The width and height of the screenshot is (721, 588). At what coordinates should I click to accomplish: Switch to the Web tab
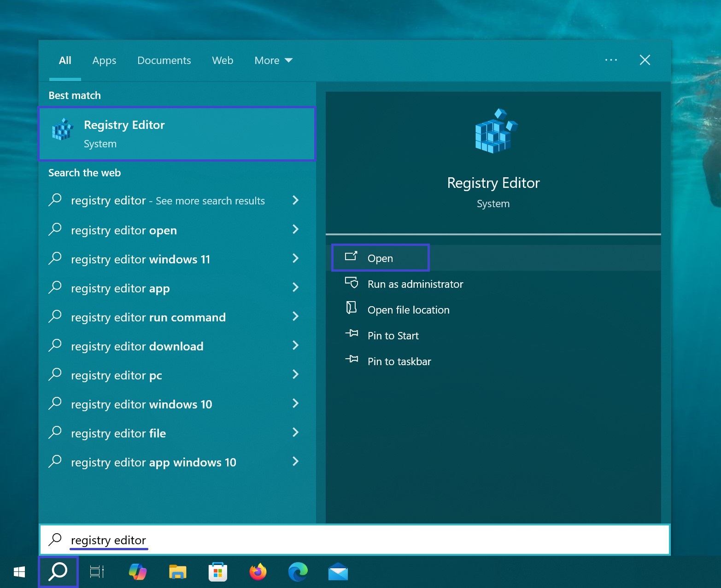[223, 60]
